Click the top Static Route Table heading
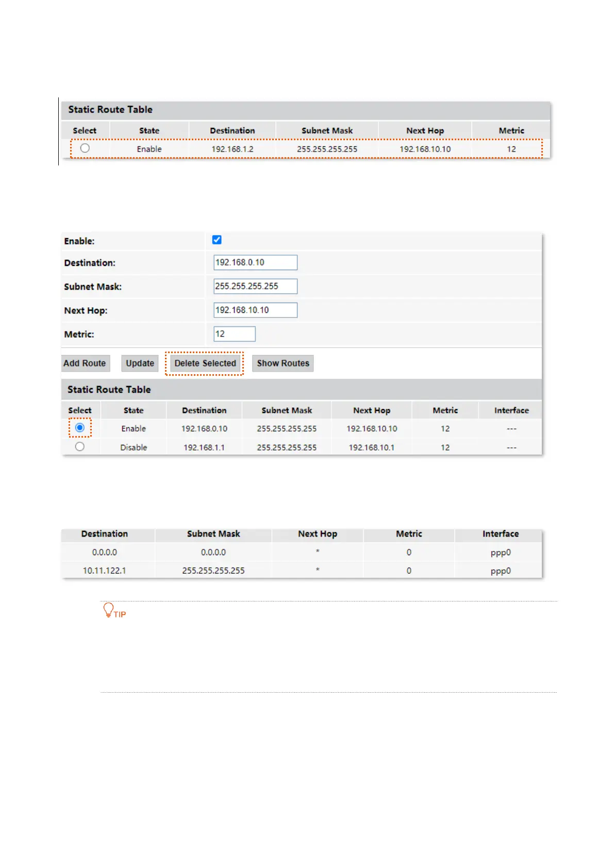 pyautogui.click(x=110, y=110)
